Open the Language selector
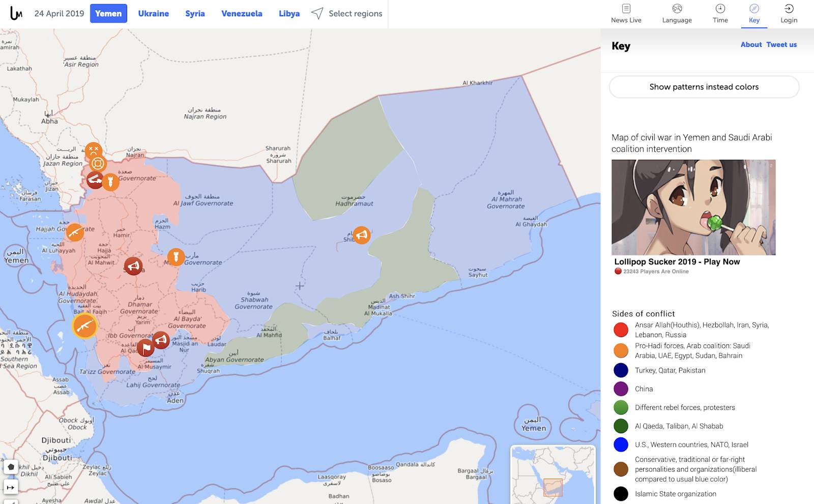 tap(677, 14)
